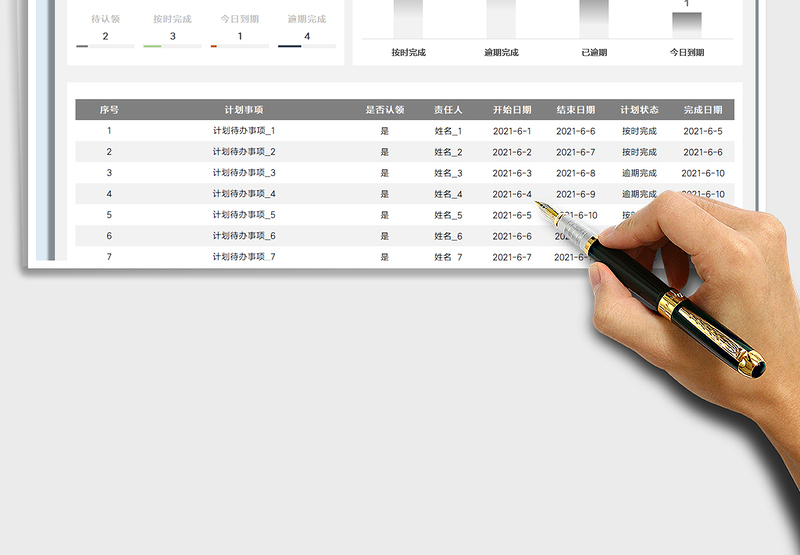The width and height of the screenshot is (800, 555).
Task: Select completion date 2021-6-5 in row 1
Action: 703,131
